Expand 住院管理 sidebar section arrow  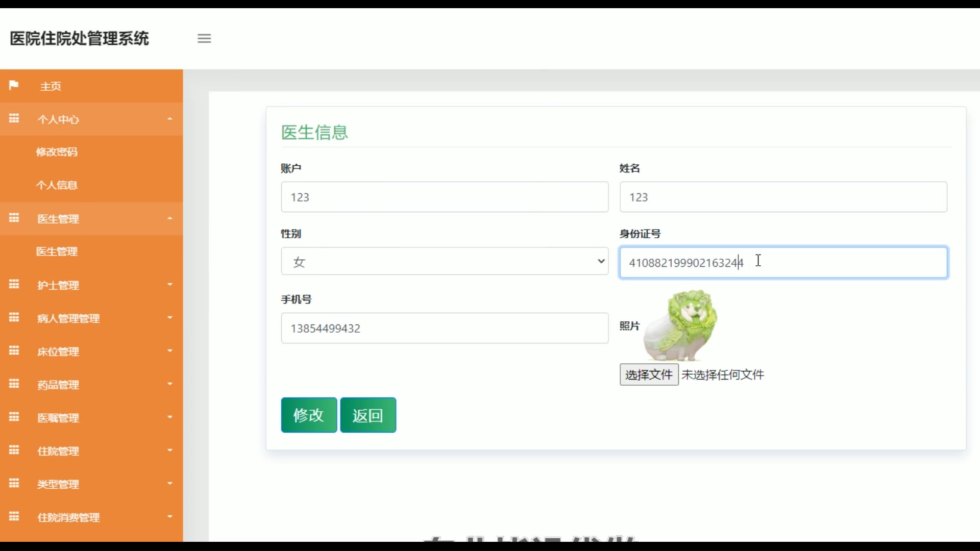point(170,450)
